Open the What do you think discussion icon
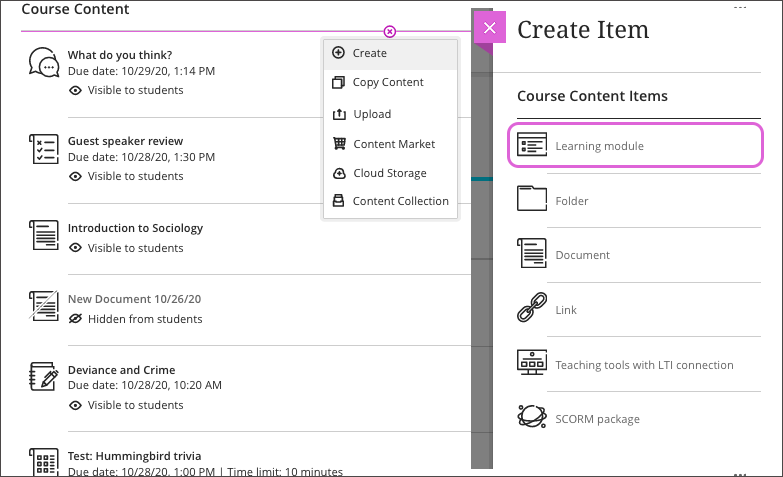The height and width of the screenshot is (477, 783). pyautogui.click(x=44, y=62)
